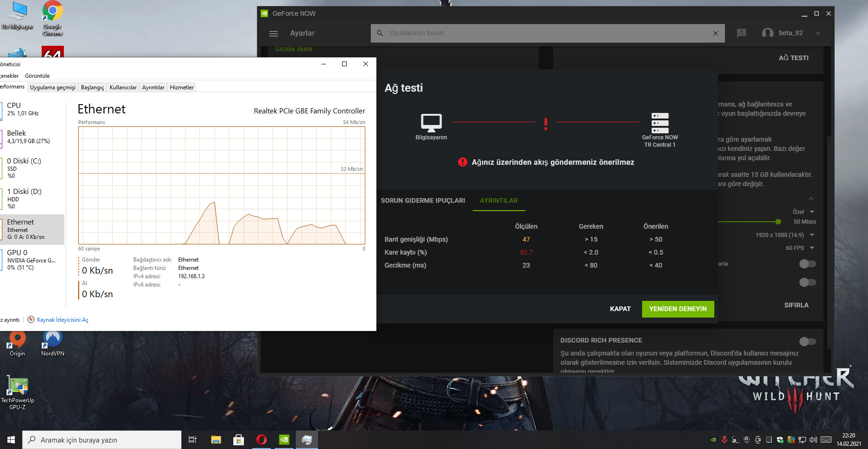Select GPU 0 NVIDIA GeForce in sidebar
Image resolution: width=868 pixels, height=449 pixels.
pyautogui.click(x=32, y=260)
